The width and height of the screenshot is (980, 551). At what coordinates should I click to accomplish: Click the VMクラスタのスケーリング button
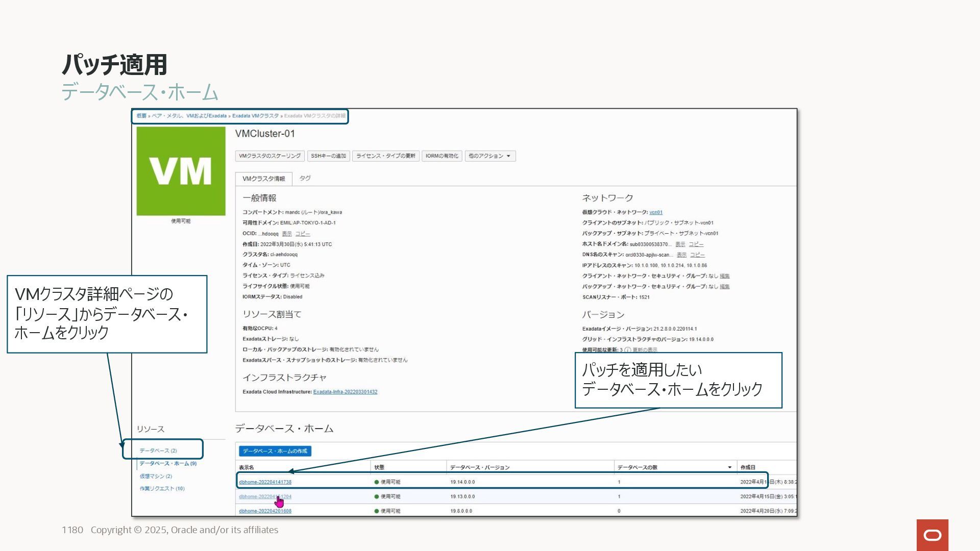tap(269, 156)
